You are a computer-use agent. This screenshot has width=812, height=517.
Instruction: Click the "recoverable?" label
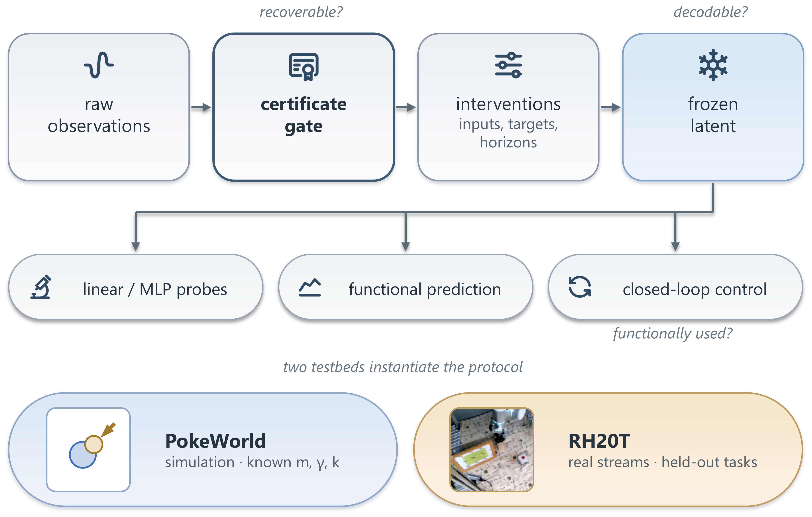point(301,12)
